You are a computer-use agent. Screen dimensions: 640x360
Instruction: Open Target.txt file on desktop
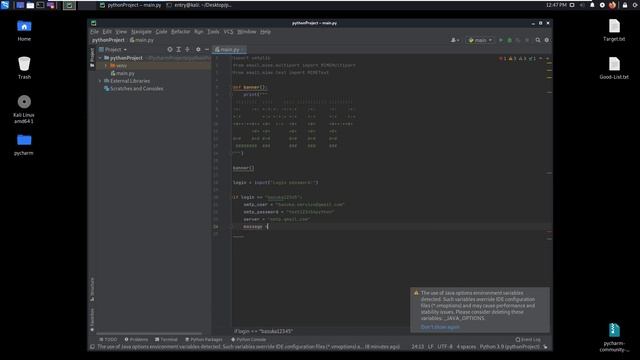[x=614, y=31]
